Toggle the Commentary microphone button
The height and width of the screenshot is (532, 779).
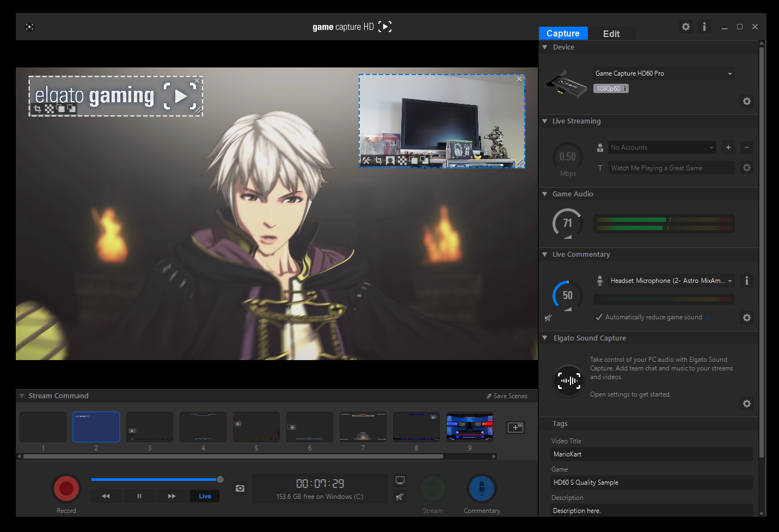point(481,489)
